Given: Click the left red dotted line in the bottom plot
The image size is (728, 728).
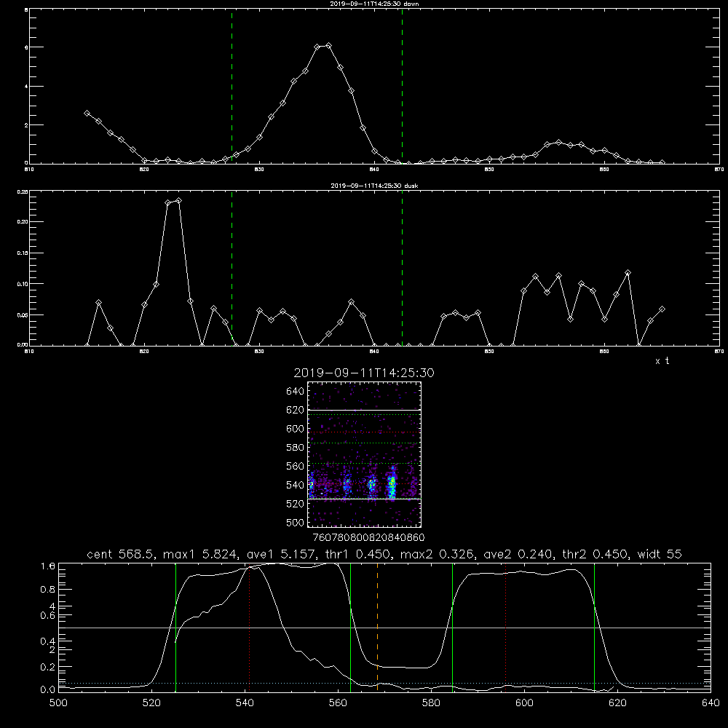Looking at the screenshot, I should point(249,628).
